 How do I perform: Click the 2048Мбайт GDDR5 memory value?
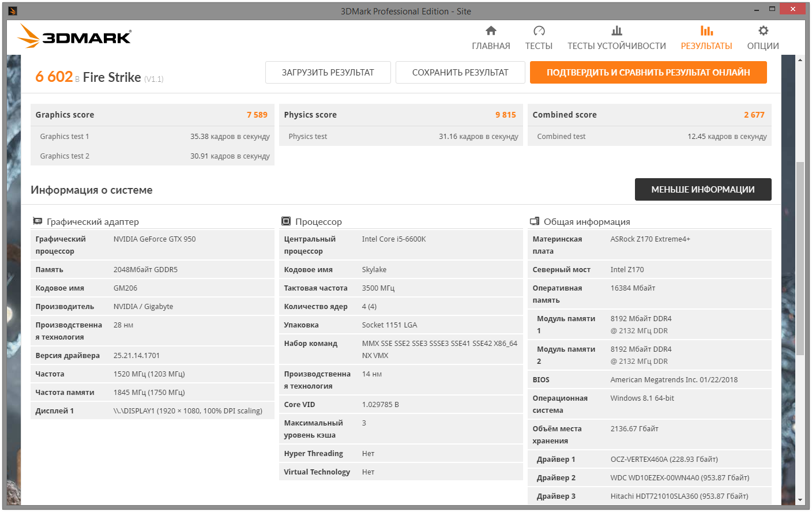click(145, 270)
